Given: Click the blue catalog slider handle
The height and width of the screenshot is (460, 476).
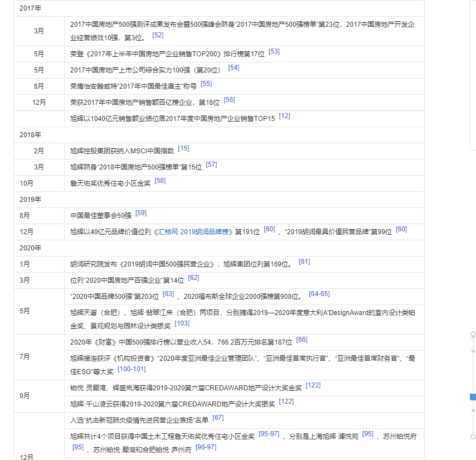Looking at the screenshot, I should click(x=473, y=396).
